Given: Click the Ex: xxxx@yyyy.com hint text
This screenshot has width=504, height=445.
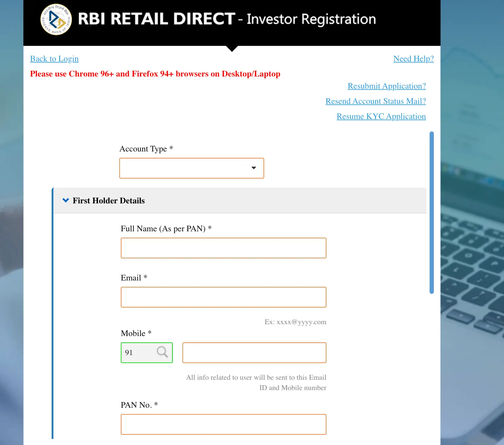Looking at the screenshot, I should point(295,322).
